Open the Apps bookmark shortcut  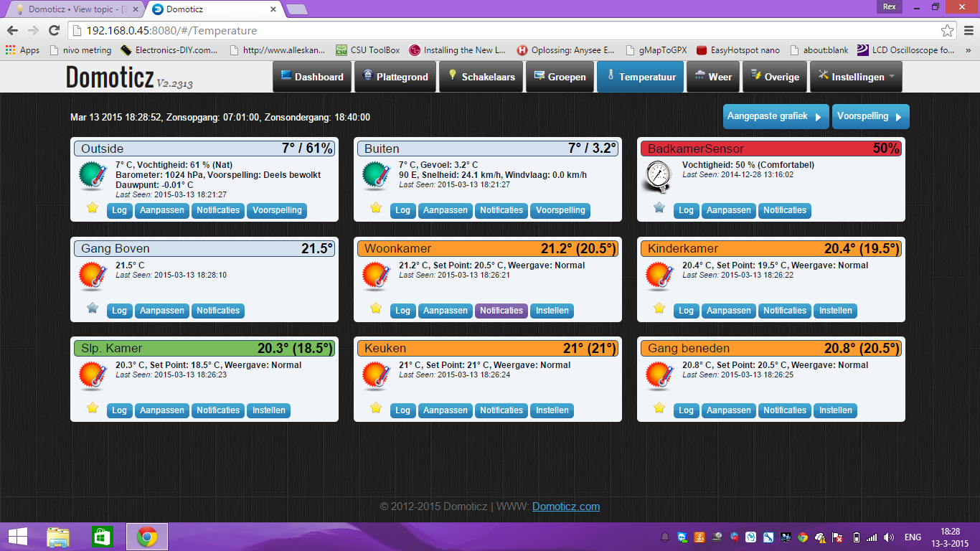pos(22,50)
